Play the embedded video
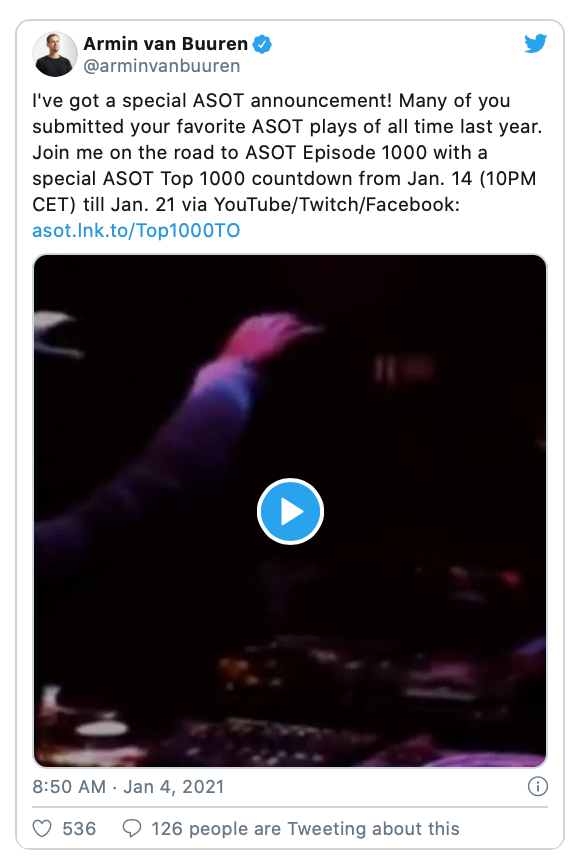The image size is (586, 864). (x=290, y=511)
